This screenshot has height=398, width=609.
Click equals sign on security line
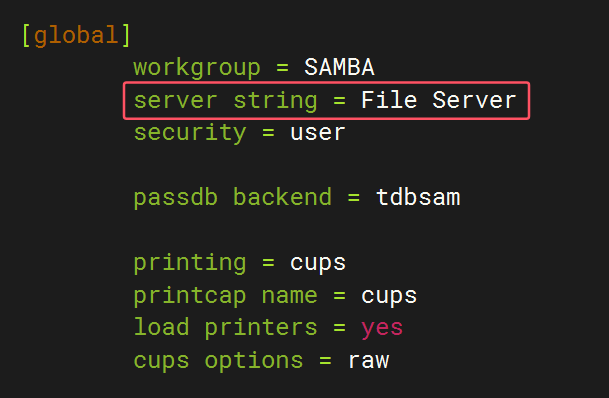[x=268, y=133]
